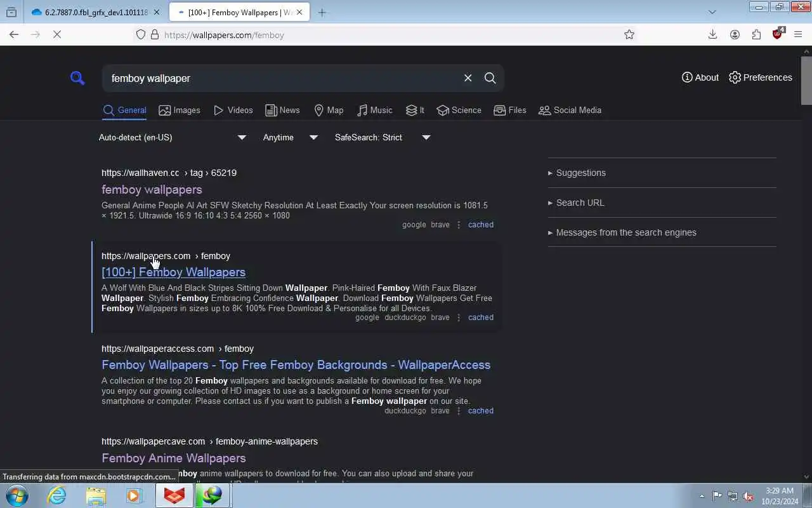This screenshot has height=508, width=812.
Task: Open the options menu beside wallhaven cached link
Action: tap(459, 225)
